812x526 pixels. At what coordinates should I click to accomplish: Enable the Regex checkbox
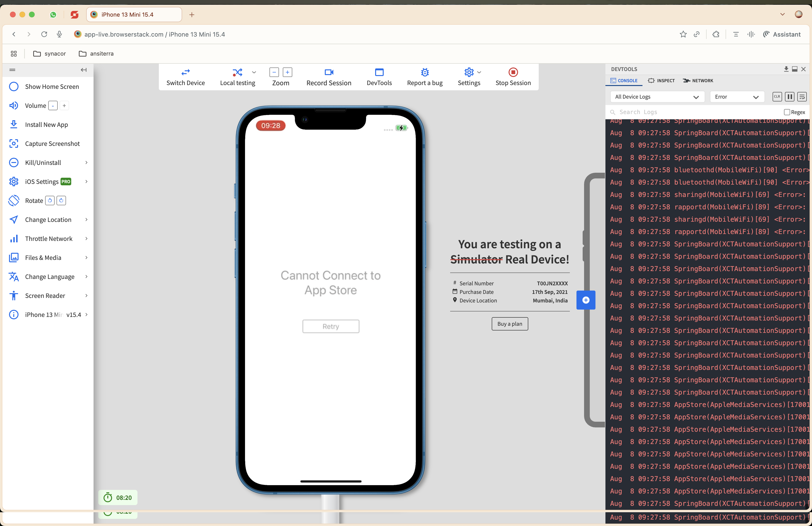[x=787, y=112]
